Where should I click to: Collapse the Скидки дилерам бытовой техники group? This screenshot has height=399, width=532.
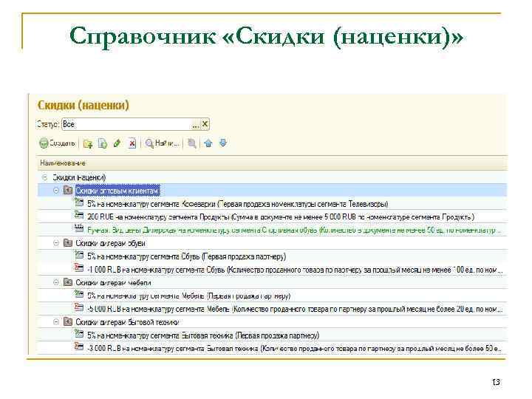(56, 322)
